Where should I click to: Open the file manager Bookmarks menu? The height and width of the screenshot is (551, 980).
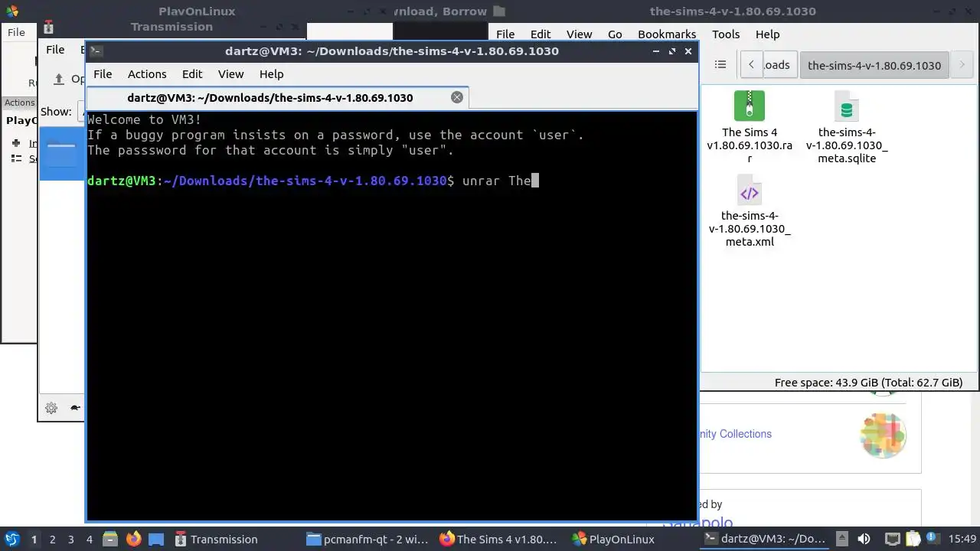[x=667, y=34]
